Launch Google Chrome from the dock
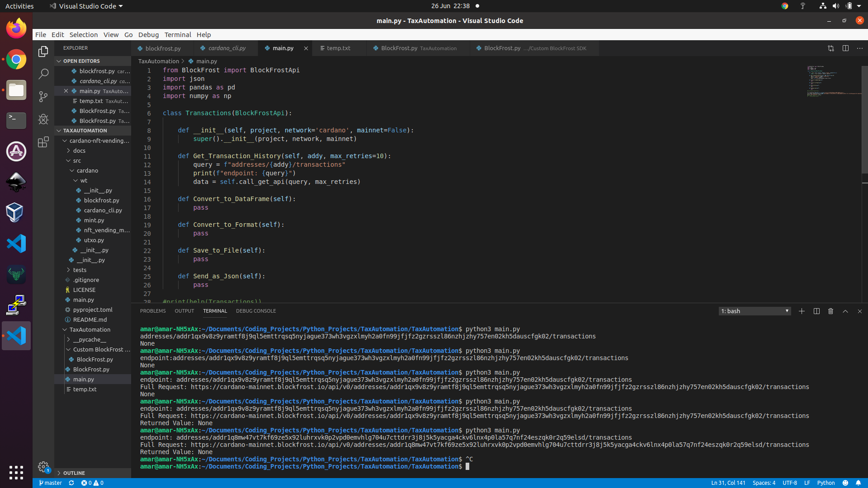The image size is (868, 488). coord(16,59)
